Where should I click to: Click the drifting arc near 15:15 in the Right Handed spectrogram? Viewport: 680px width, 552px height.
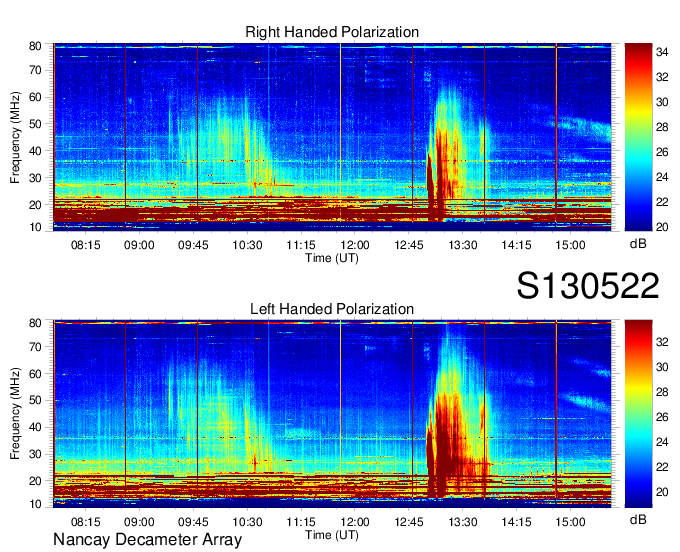point(583,127)
